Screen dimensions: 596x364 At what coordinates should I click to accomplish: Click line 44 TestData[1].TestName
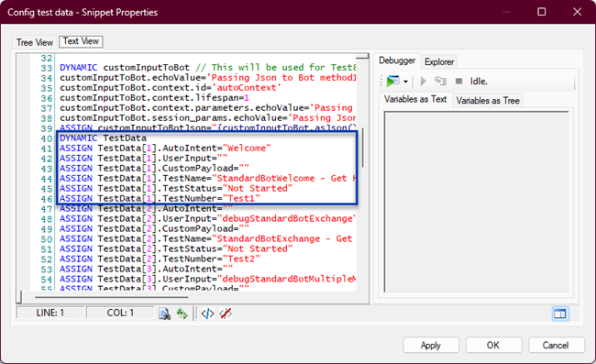208,179
